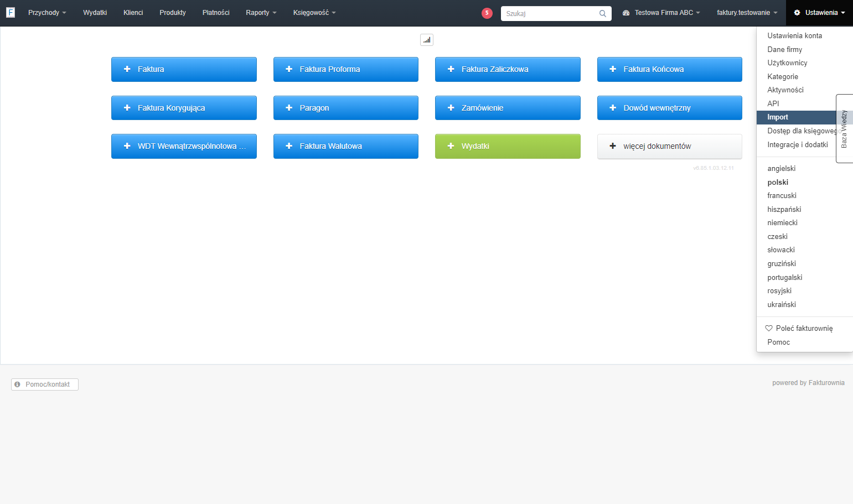
Task: Open the Testowa Firma ABC dropdown
Action: pyautogui.click(x=661, y=13)
